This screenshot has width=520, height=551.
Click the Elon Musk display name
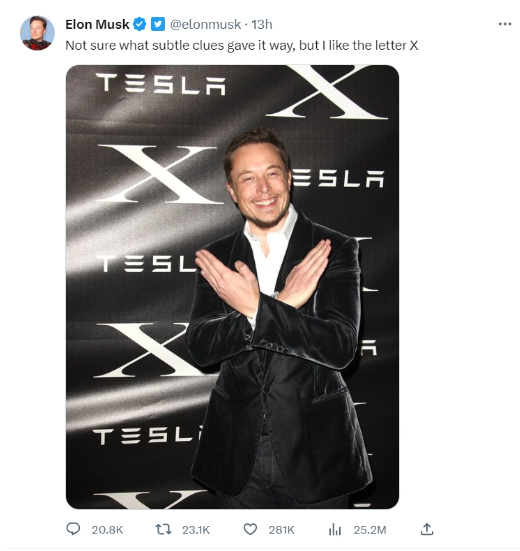97,24
